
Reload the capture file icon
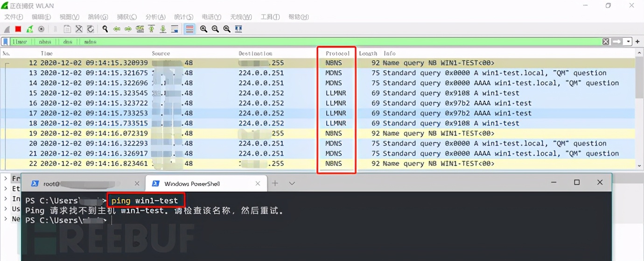pos(91,29)
